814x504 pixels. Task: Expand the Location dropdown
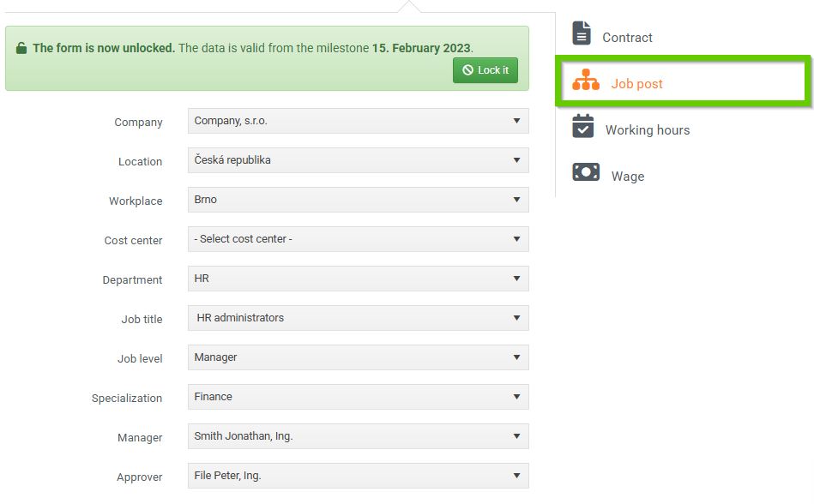tap(358, 160)
